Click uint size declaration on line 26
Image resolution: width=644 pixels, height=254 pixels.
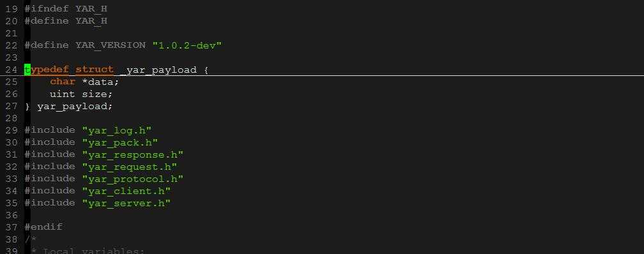tap(81, 94)
